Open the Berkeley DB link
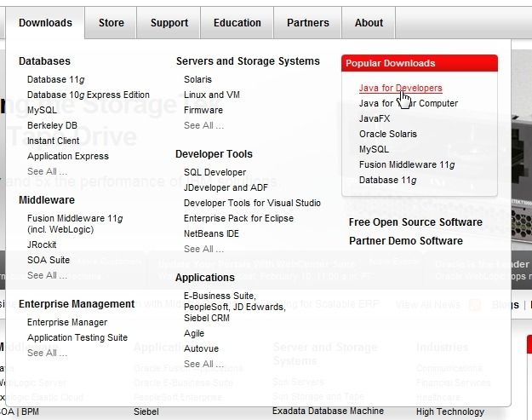The image size is (532, 420). click(x=52, y=125)
